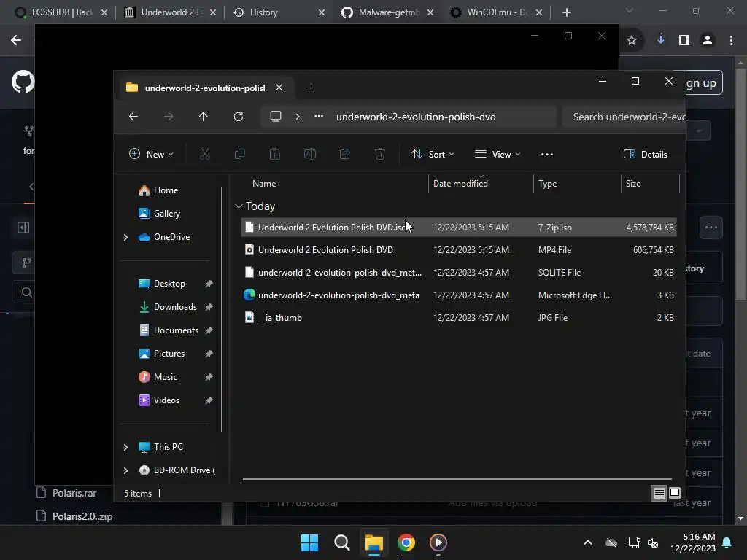
Task: Go forward in File Explorer navigation
Action: click(x=169, y=117)
